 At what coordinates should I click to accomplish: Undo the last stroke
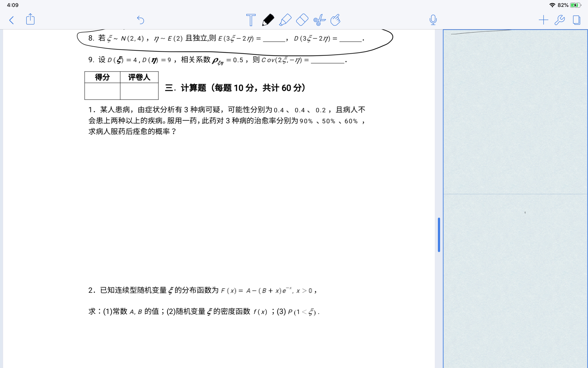(x=141, y=20)
